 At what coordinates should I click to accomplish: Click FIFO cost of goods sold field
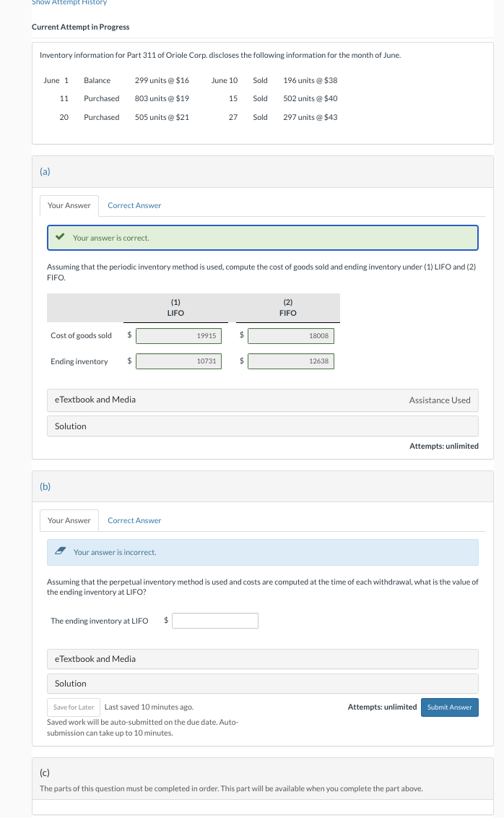point(291,335)
